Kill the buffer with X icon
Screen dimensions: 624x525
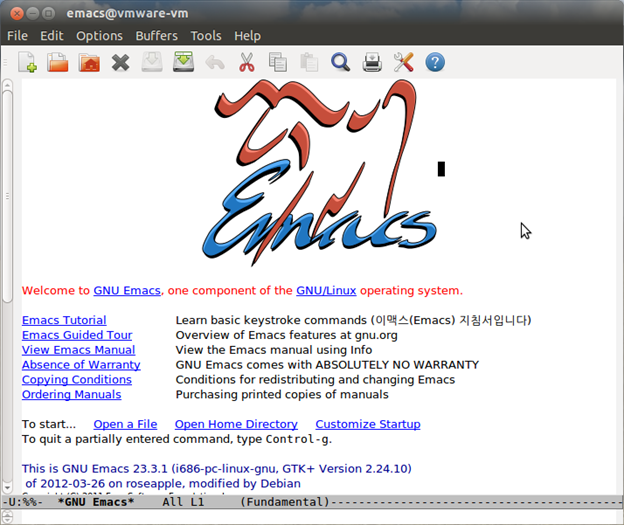pyautogui.click(x=121, y=62)
